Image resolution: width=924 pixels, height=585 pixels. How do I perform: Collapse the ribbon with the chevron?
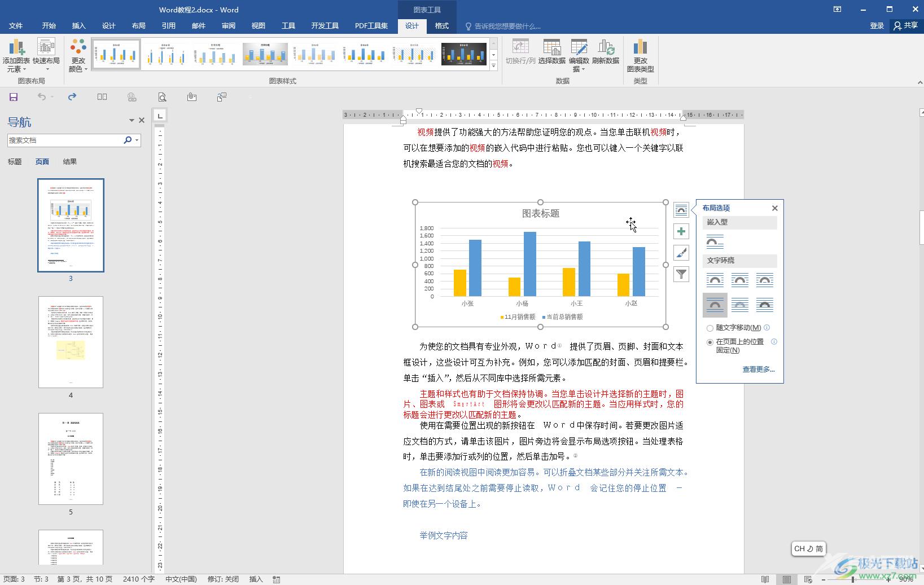point(920,82)
